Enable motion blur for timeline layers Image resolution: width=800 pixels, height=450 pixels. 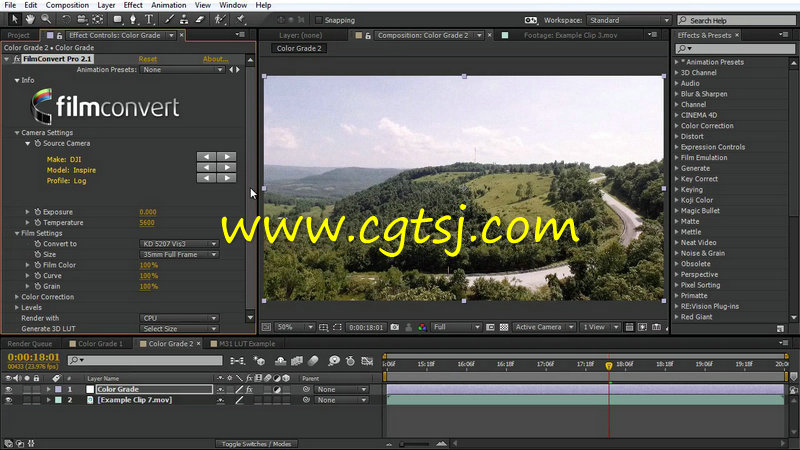[x=313, y=361]
